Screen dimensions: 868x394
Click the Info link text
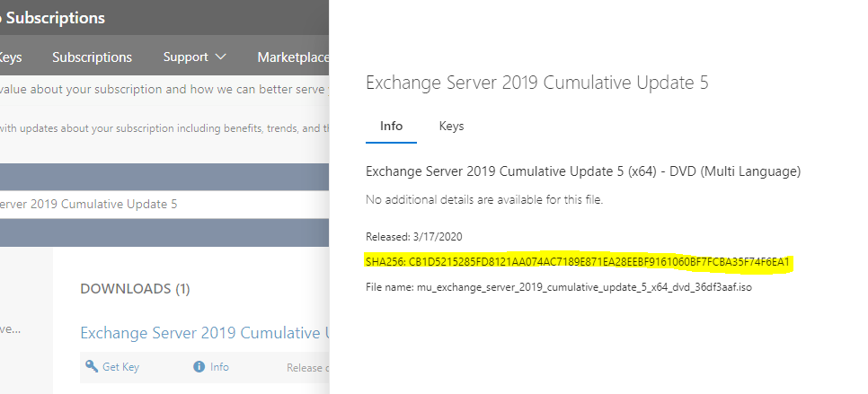219,366
